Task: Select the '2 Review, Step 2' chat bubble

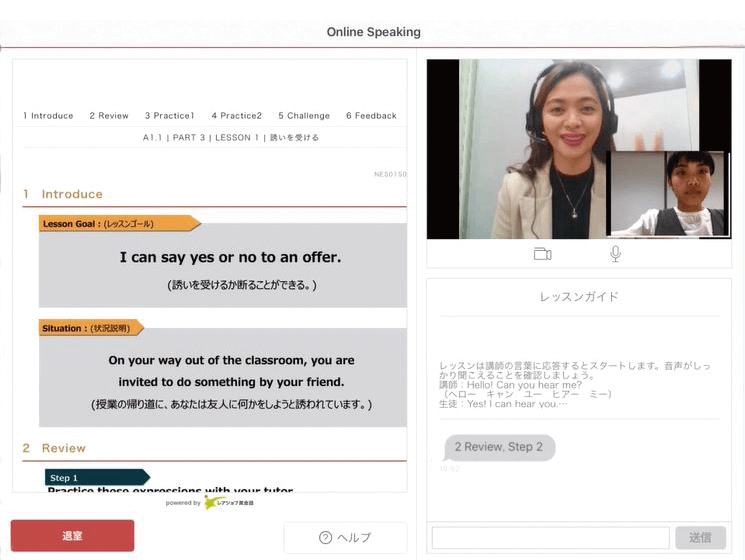Action: (499, 447)
